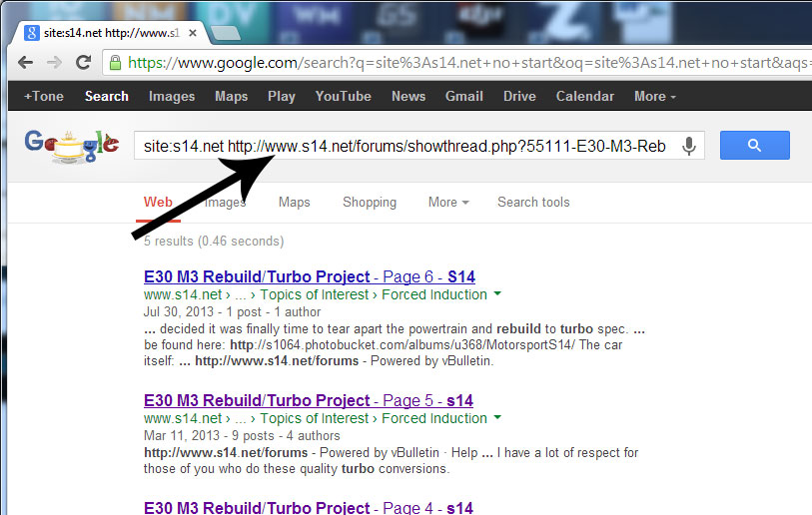Image resolution: width=812 pixels, height=515 pixels.
Task: Switch to the Maps results tab
Action: (x=295, y=202)
